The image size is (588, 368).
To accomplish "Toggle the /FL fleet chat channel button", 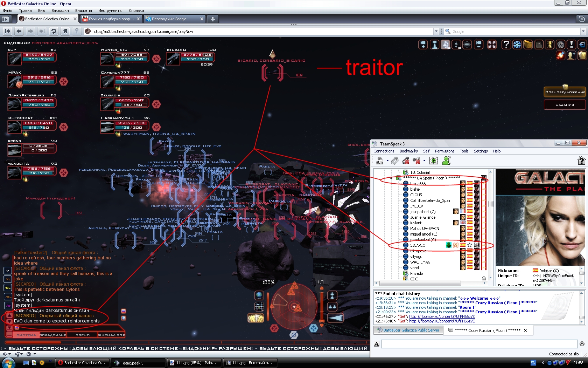I will (8, 279).
